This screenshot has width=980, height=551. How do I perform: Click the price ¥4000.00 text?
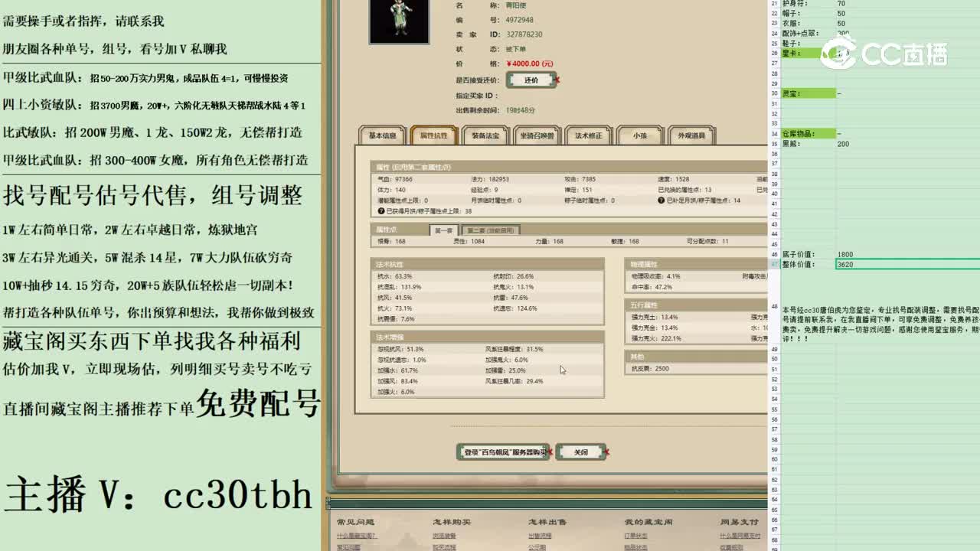pyautogui.click(x=530, y=64)
